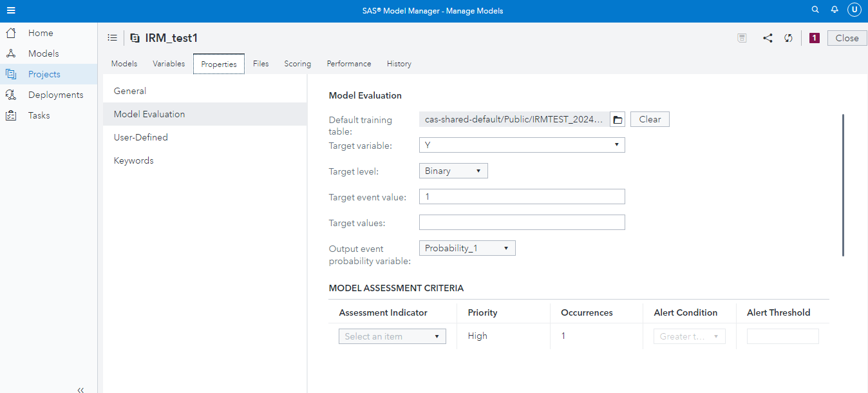
Task: Switch to the Performance tab
Action: (348, 64)
